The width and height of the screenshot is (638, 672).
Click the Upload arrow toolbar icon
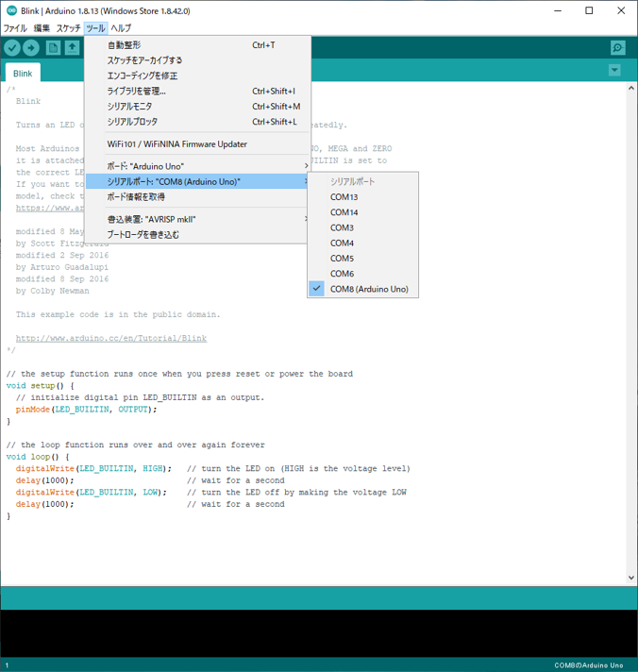click(31, 47)
